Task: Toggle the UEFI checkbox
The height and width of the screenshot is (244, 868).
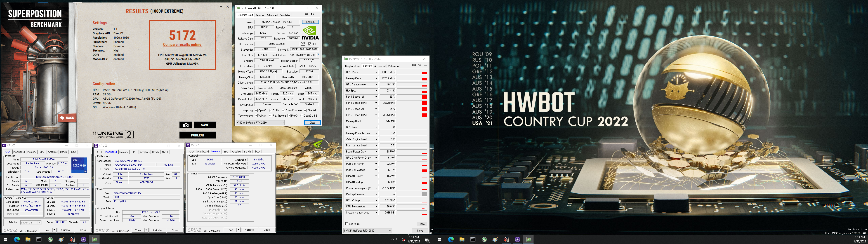Action: coord(310,44)
